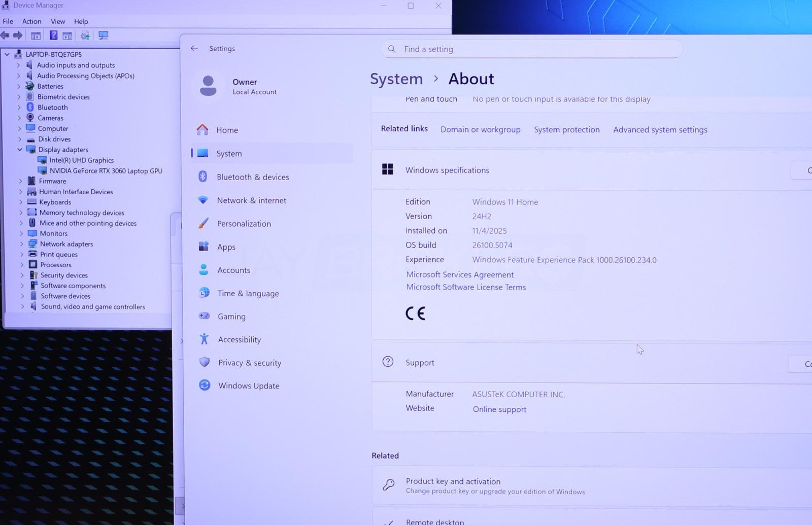Expand the Network adapters node
This screenshot has height=525, width=812.
point(21,244)
